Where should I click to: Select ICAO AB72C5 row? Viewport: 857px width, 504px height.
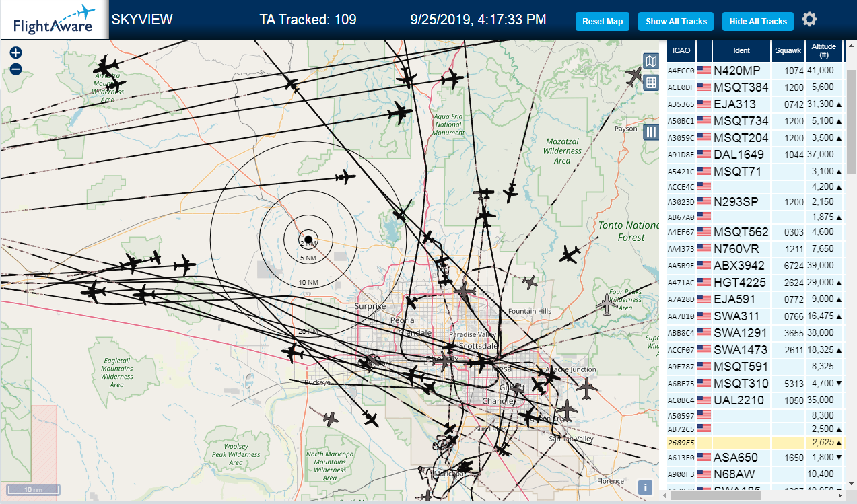(x=754, y=429)
